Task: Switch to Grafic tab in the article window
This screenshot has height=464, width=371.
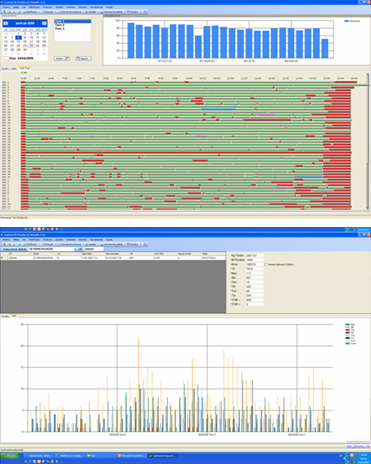Action: click(x=14, y=316)
